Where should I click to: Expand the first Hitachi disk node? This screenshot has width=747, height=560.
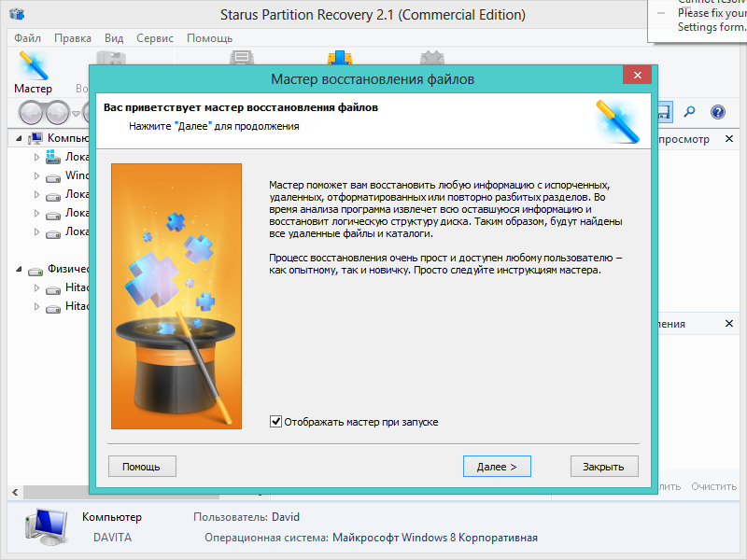[x=36, y=287]
